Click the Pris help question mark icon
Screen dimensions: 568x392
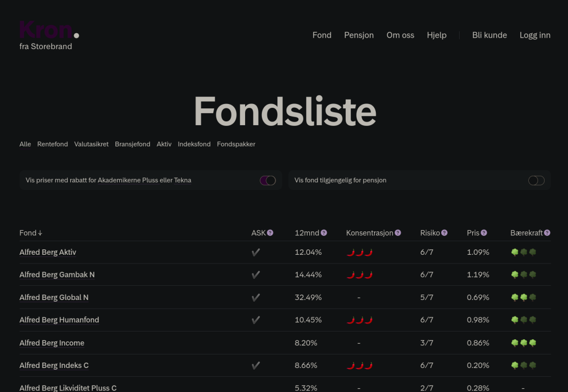(x=484, y=233)
